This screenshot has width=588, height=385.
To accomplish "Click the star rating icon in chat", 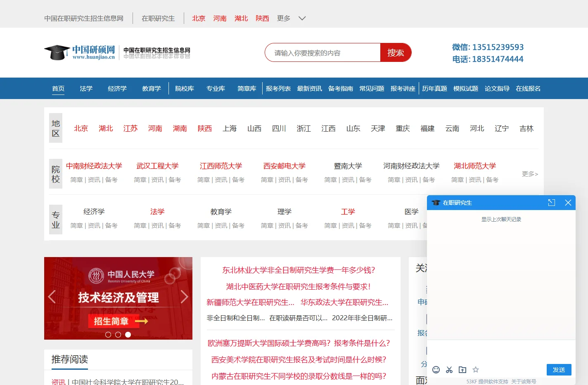I will (x=476, y=370).
